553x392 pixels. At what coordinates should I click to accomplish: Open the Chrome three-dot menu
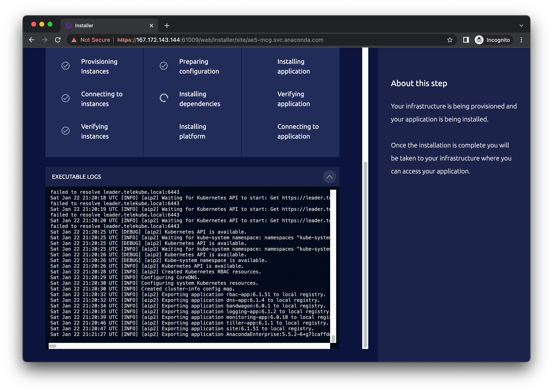click(x=521, y=40)
